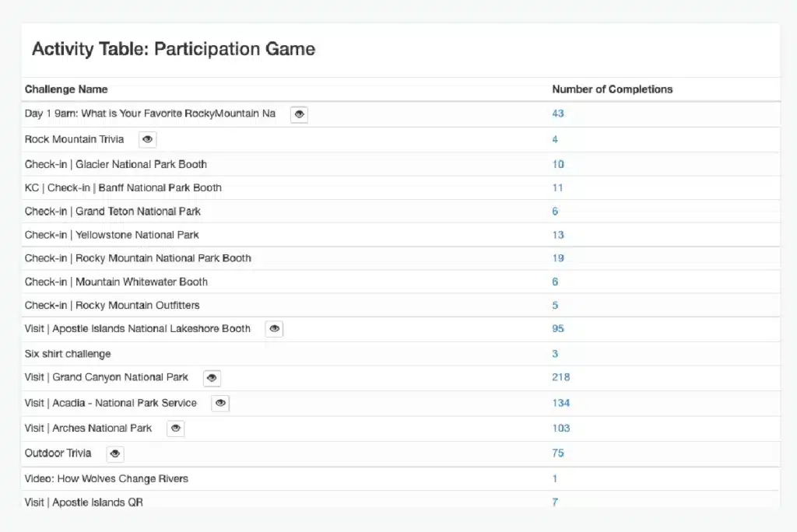Image resolution: width=797 pixels, height=532 pixels.
Task: Click the eye icon for Rock Mountain Trivia
Action: point(147,139)
